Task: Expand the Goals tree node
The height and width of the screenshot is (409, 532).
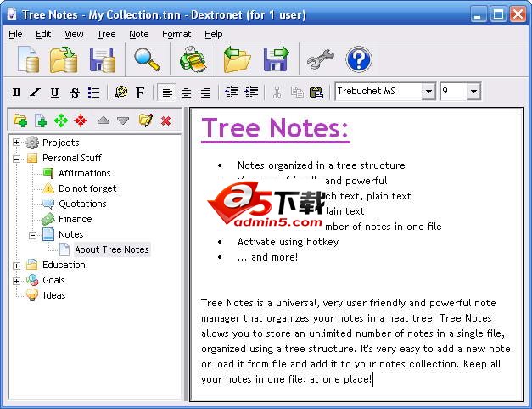Action: coord(16,281)
